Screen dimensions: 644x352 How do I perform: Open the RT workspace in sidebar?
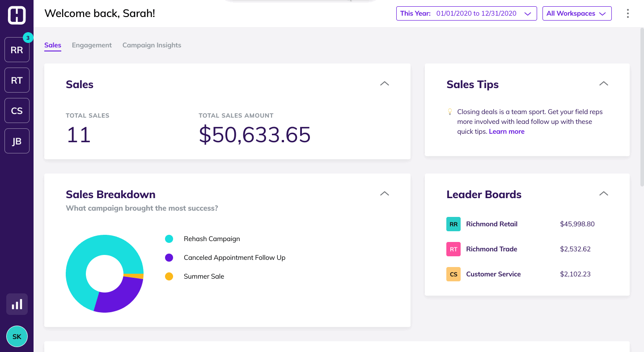(x=17, y=81)
